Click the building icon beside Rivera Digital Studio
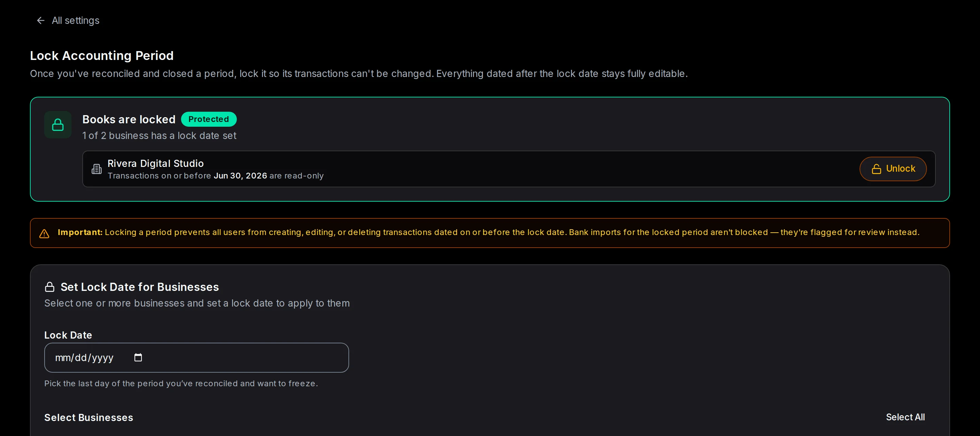Viewport: 980px width, 436px height. click(97, 169)
